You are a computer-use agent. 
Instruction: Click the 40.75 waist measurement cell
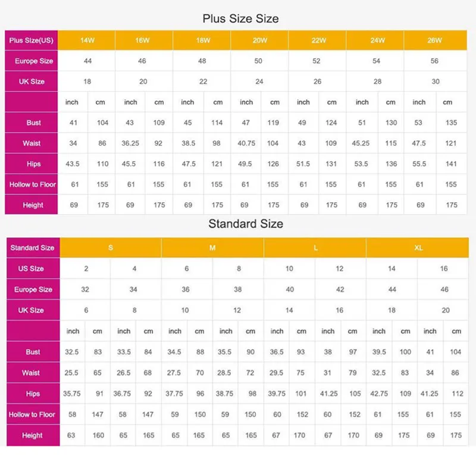[246, 143]
